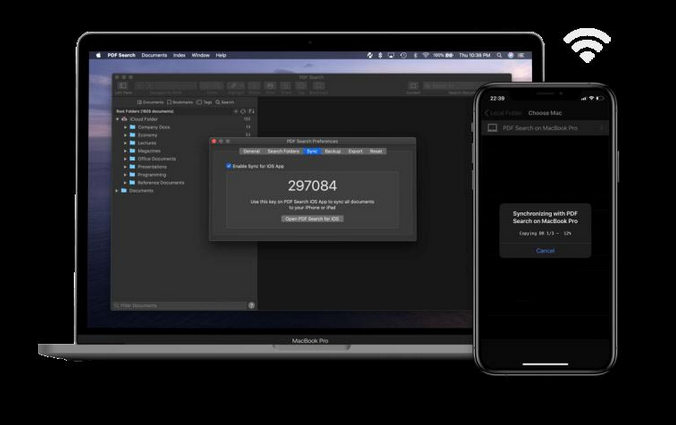This screenshot has width=676, height=425.
Task: Select the Lectures folder label
Action: tap(147, 143)
